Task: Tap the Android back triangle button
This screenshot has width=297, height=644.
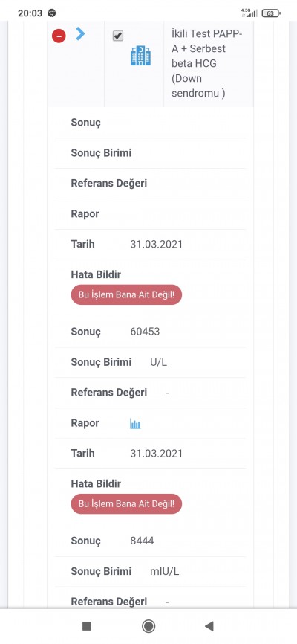Action: click(x=209, y=626)
